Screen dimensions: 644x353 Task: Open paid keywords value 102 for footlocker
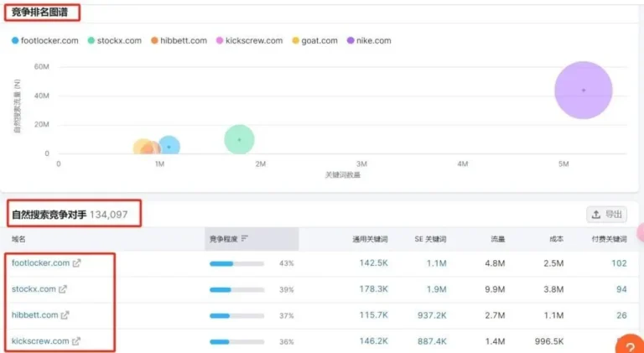pyautogui.click(x=619, y=263)
